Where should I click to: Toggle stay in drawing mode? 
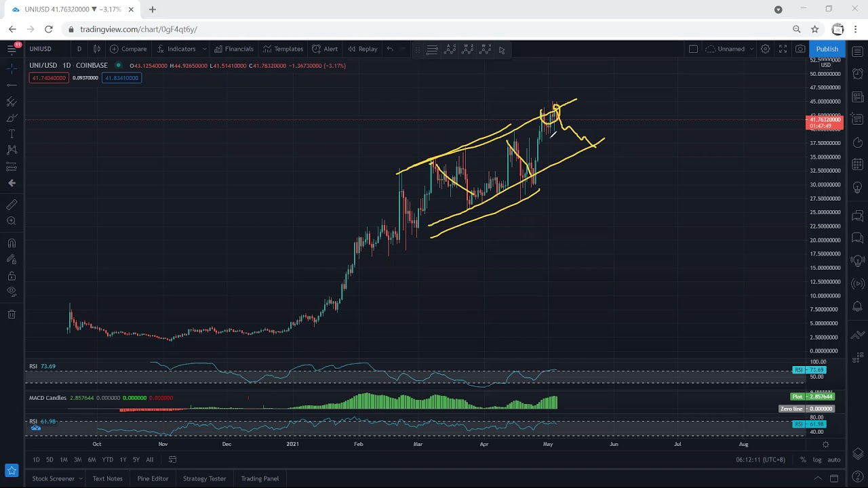(x=12, y=260)
